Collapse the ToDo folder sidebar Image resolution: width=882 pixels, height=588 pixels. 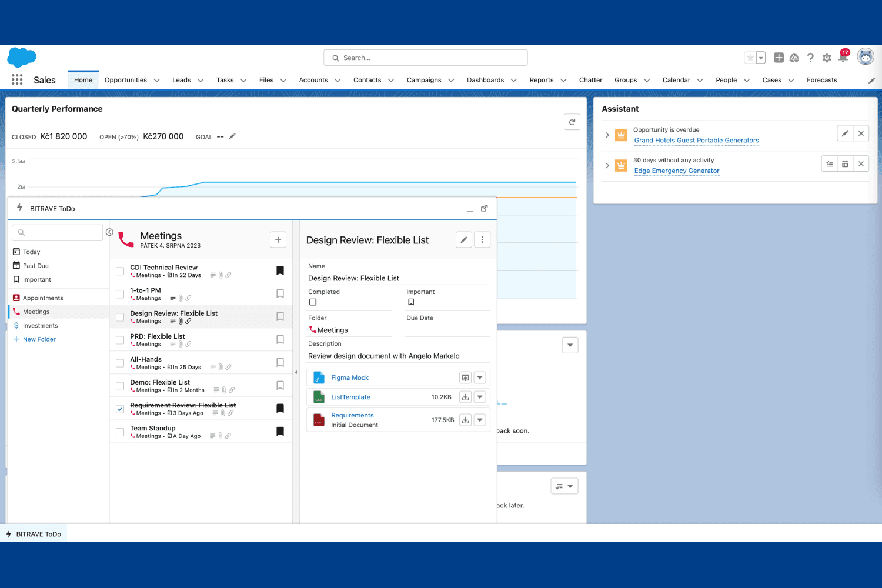tap(109, 232)
